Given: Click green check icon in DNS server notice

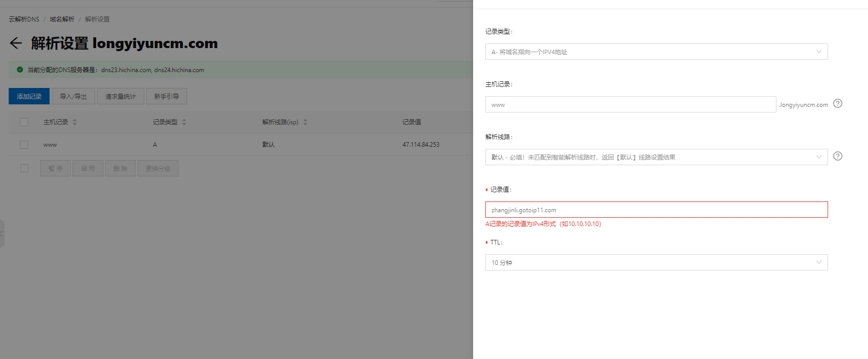Looking at the screenshot, I should click(20, 70).
